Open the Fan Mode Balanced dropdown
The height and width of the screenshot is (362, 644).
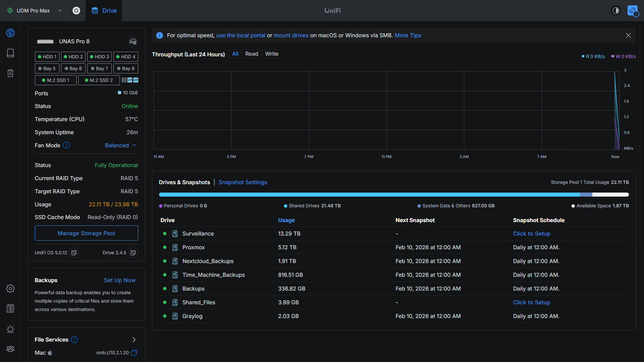(120, 145)
